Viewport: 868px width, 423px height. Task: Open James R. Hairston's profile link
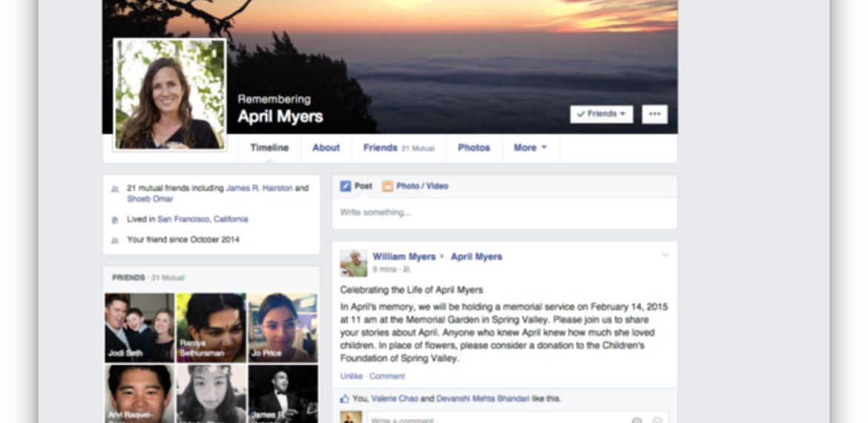coord(259,188)
